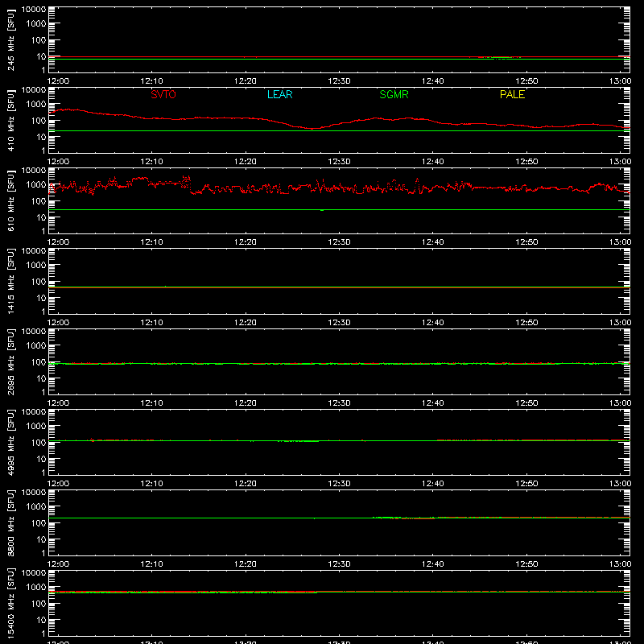Select the 610 MHz [SFU] axis title
The width and height of the screenshot is (644, 644).
10,201
